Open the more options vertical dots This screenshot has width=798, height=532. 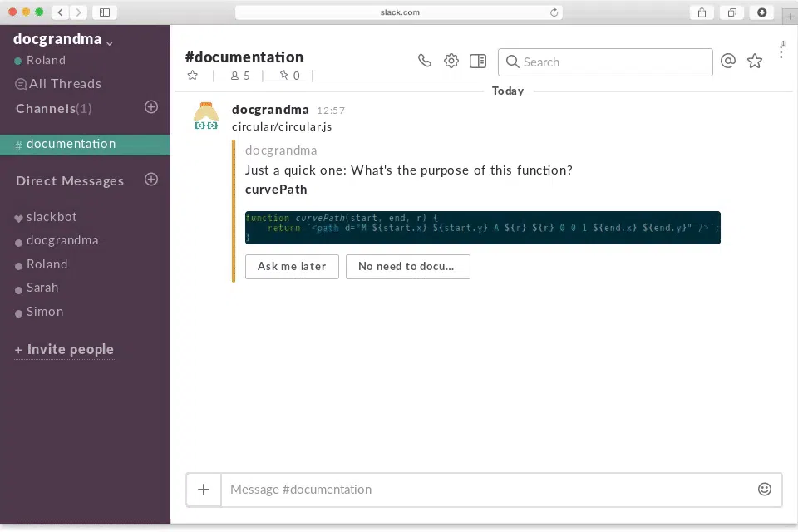[x=781, y=51]
